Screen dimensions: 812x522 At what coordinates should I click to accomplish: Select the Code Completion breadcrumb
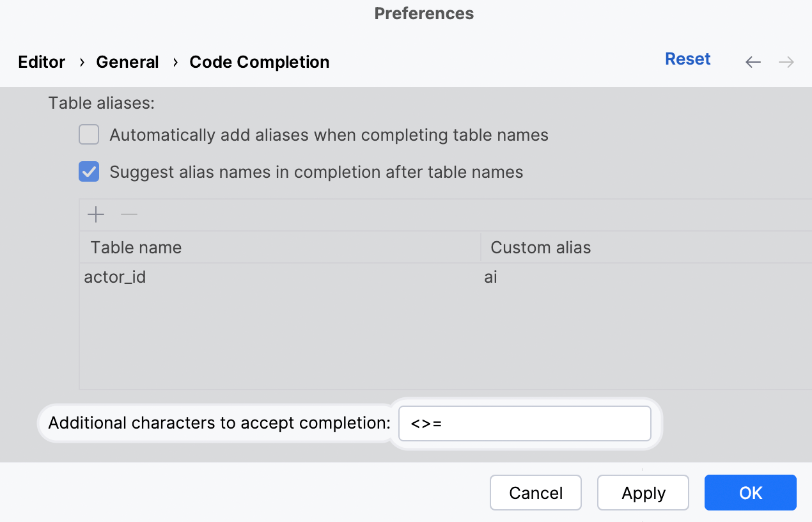(x=260, y=62)
